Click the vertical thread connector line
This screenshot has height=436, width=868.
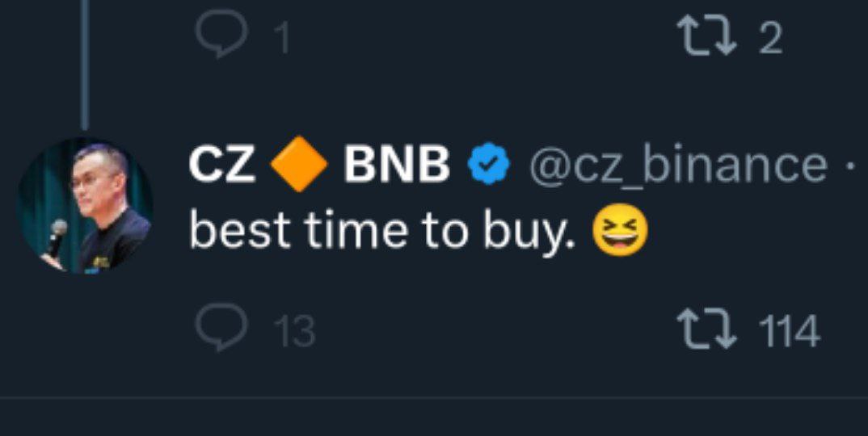click(84, 65)
